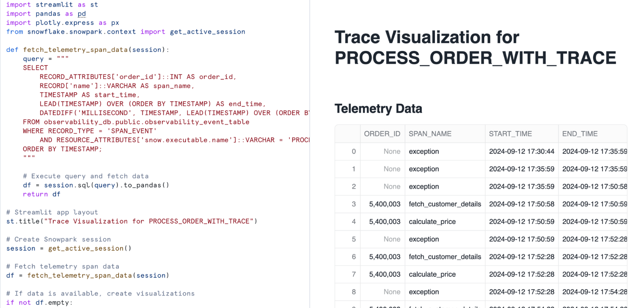Click the 'Telemetry Data' subheading
This screenshot has height=308, width=644.
coord(378,109)
